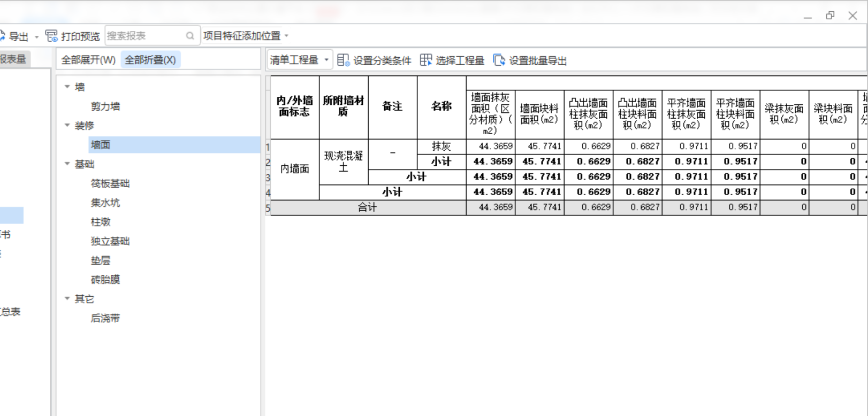
Task: Open the 清单工程量 dropdown
Action: pos(300,60)
